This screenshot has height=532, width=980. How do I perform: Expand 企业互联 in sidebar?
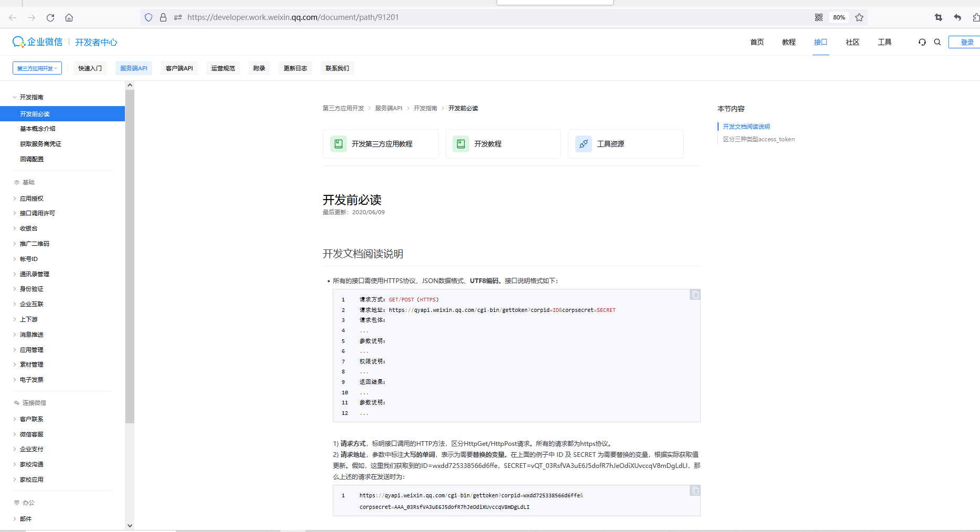pyautogui.click(x=31, y=304)
